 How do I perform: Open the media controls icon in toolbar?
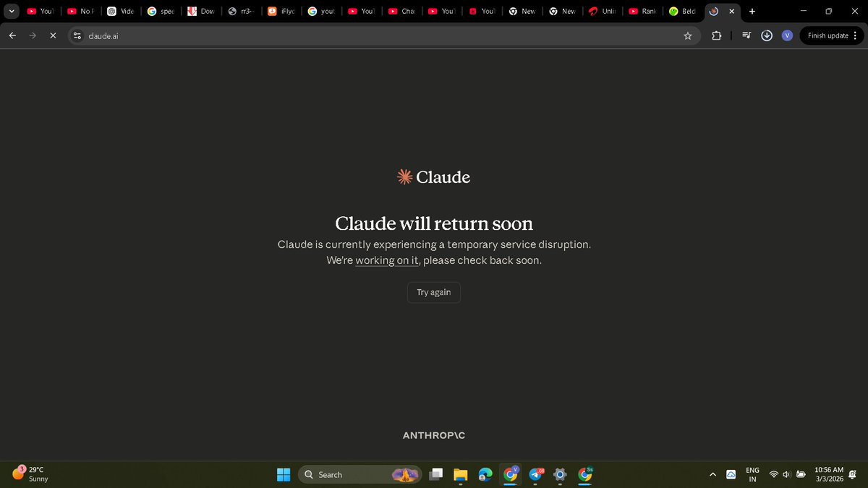coord(746,35)
